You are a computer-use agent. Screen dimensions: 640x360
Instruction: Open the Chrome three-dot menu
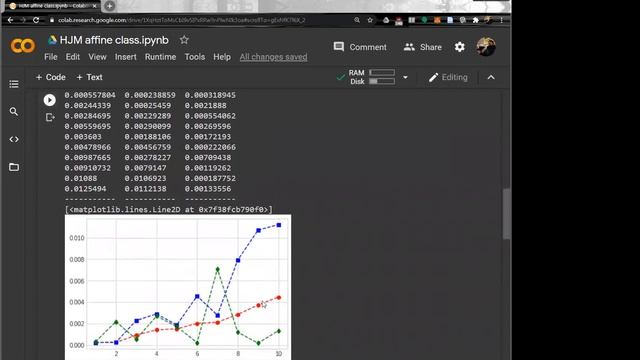tap(501, 20)
